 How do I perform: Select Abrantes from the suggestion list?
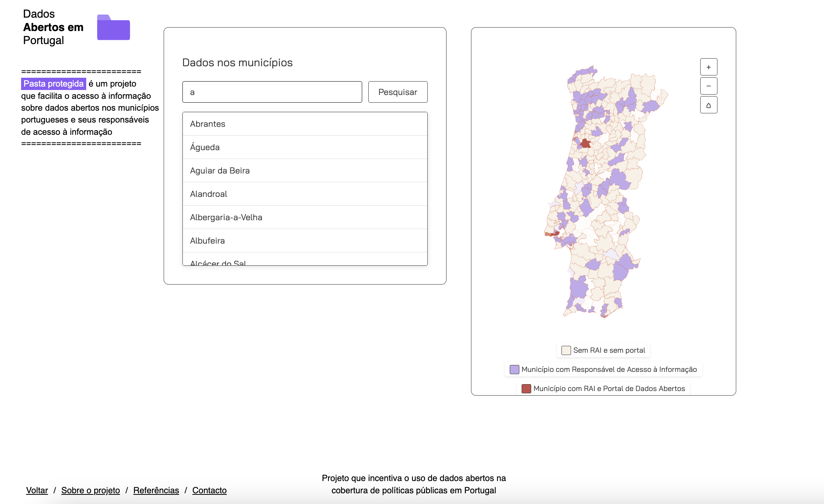coord(305,124)
